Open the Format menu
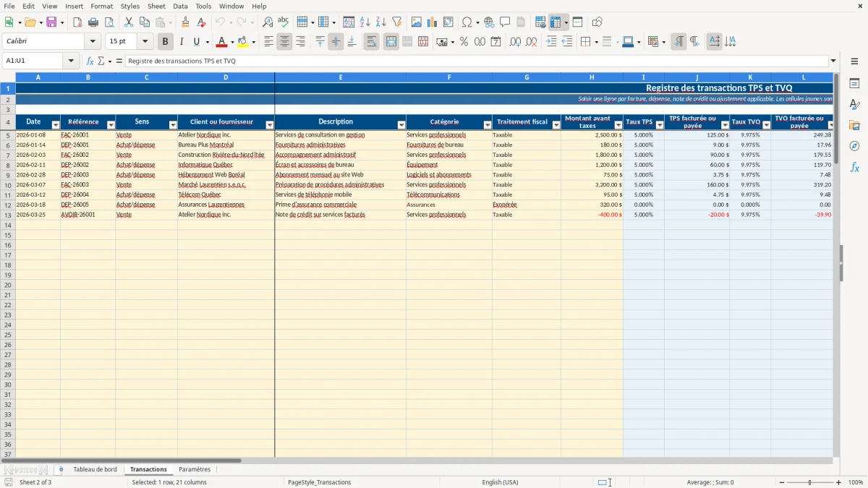This screenshot has width=868, height=488. [x=102, y=6]
